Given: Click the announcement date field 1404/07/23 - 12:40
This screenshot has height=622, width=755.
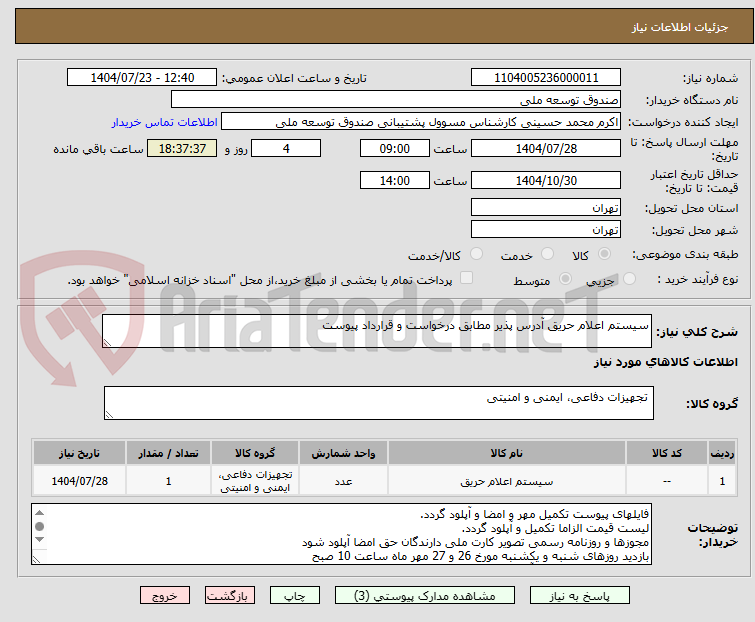Looking at the screenshot, I should click(x=142, y=78).
